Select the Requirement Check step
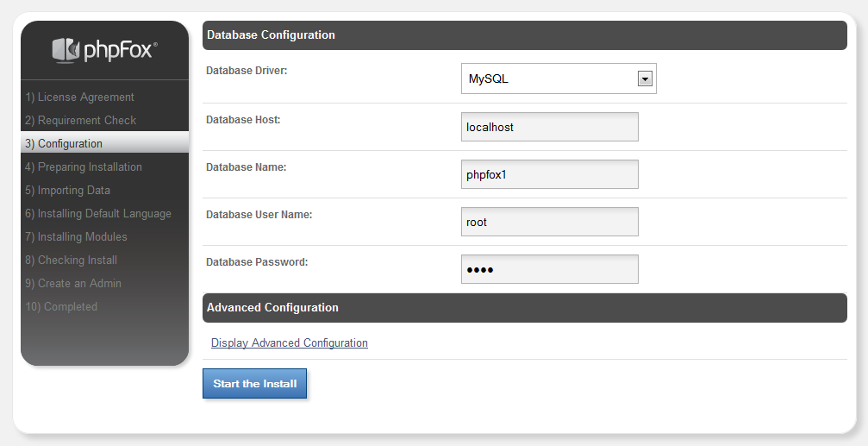 81,121
